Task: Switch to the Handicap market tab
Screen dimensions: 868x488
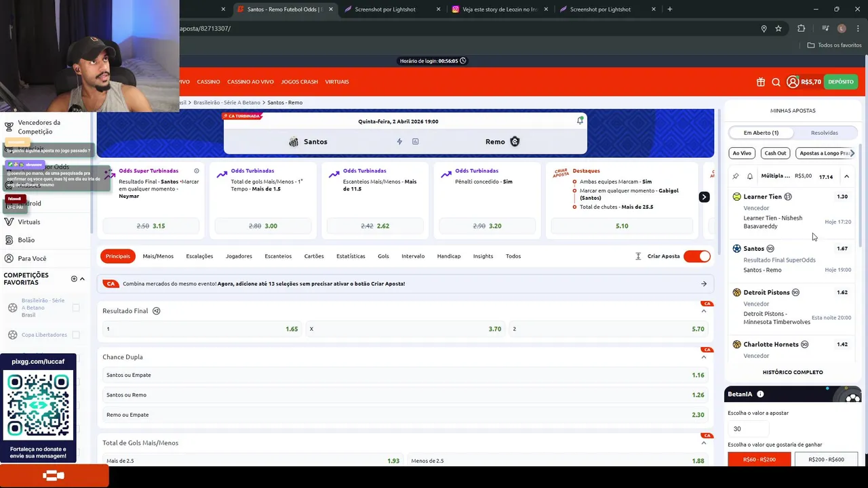Action: pyautogui.click(x=449, y=256)
